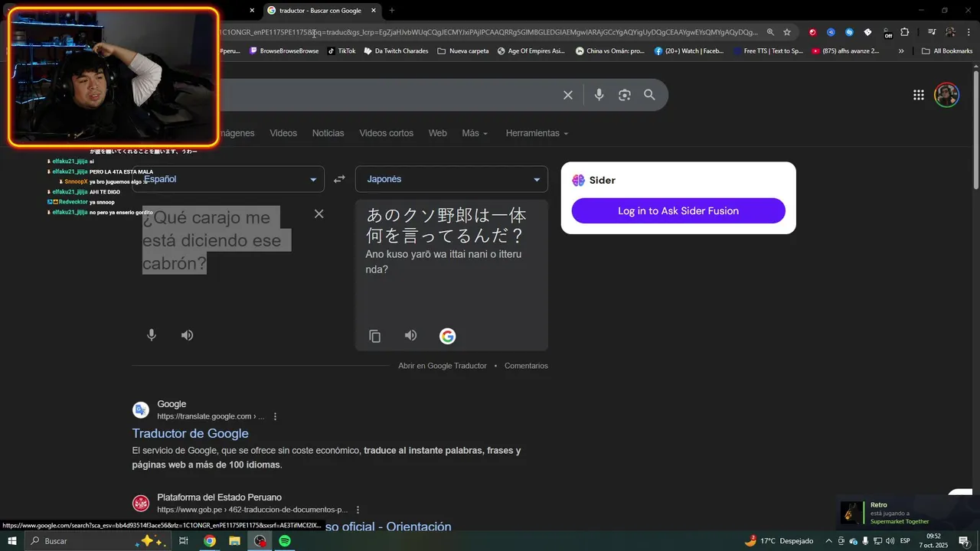This screenshot has height=551, width=980.
Task: Switch to Noticias search tab
Action: (x=328, y=133)
